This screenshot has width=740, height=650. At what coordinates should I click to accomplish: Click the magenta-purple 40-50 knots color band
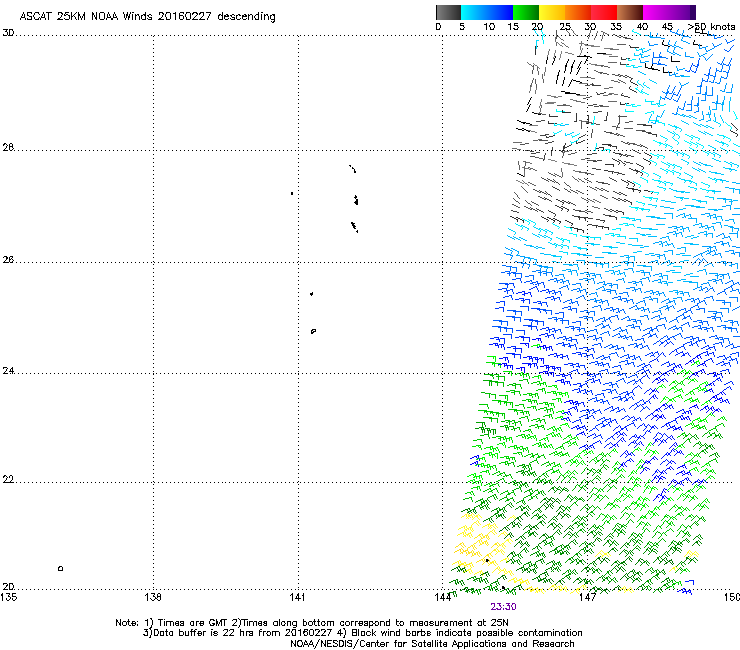(x=669, y=12)
